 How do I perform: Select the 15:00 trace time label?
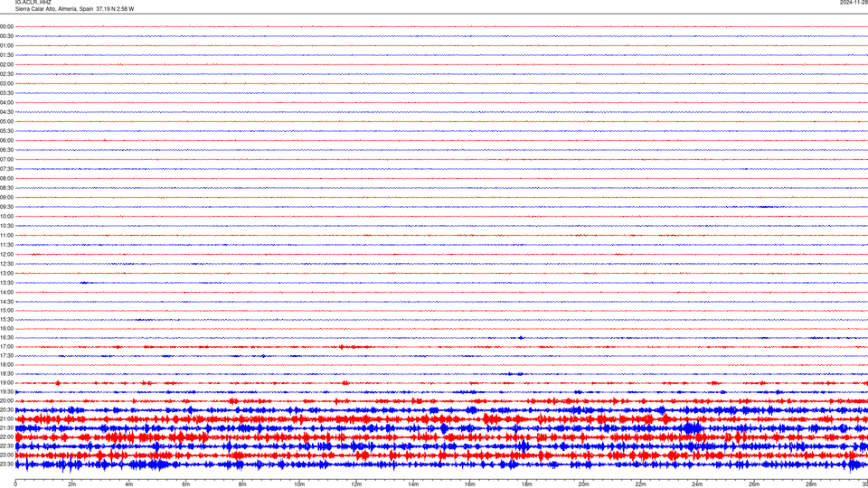click(x=6, y=310)
